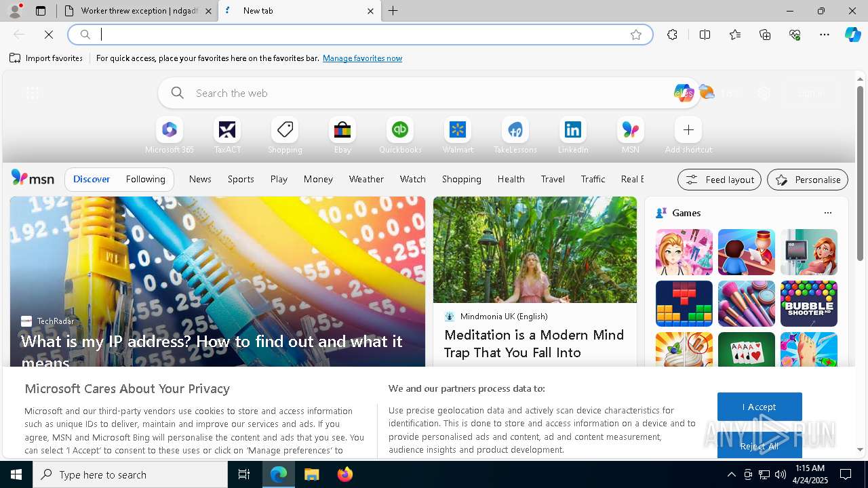Select the Discover feed tab
The width and height of the screenshot is (868, 488).
pyautogui.click(x=92, y=179)
